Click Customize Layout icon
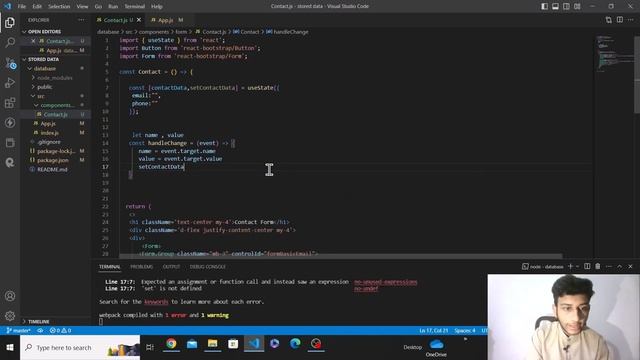 (x=577, y=6)
